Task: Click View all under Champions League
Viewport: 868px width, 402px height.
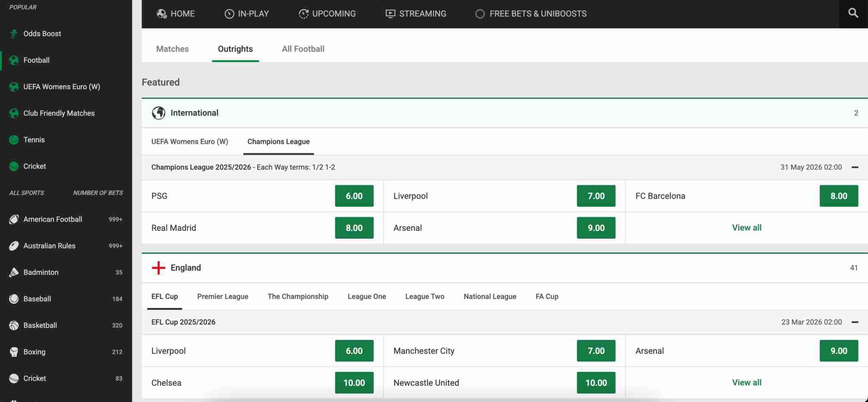Action: [746, 227]
